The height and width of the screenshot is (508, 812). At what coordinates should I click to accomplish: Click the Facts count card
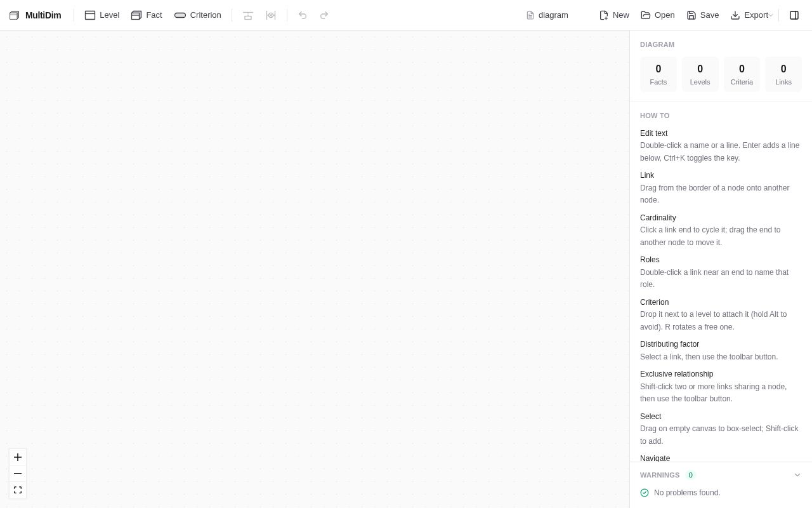[x=658, y=74]
